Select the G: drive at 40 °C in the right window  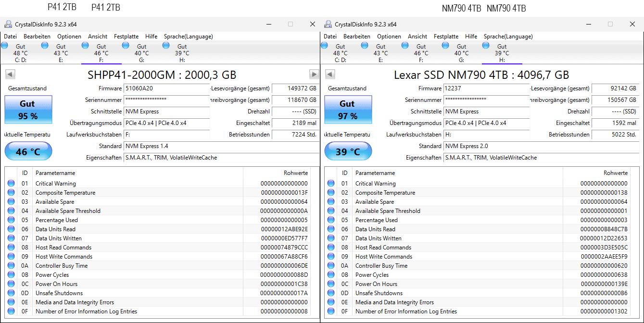coord(461,53)
